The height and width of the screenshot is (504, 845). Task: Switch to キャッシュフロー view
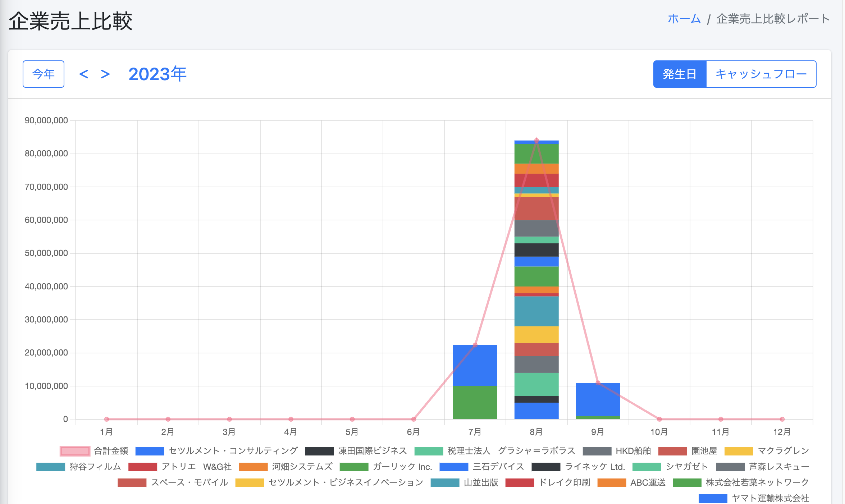[761, 74]
